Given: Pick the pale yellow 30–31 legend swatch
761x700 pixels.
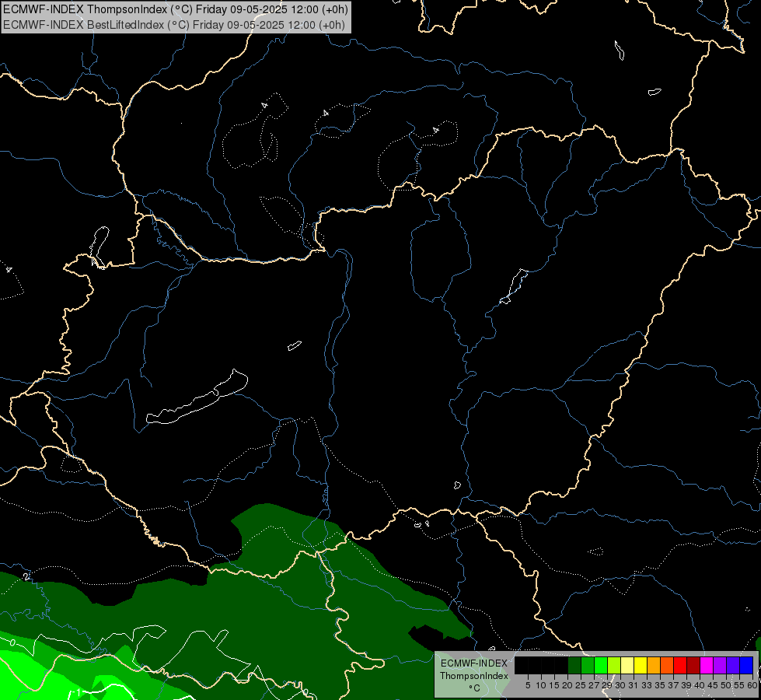Looking at the screenshot, I should pyautogui.click(x=627, y=665).
